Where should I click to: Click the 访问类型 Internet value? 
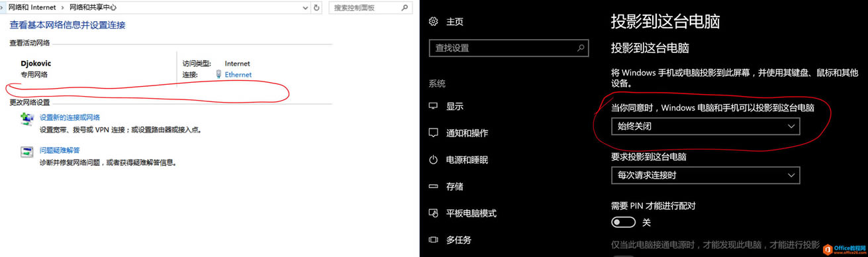[238, 64]
